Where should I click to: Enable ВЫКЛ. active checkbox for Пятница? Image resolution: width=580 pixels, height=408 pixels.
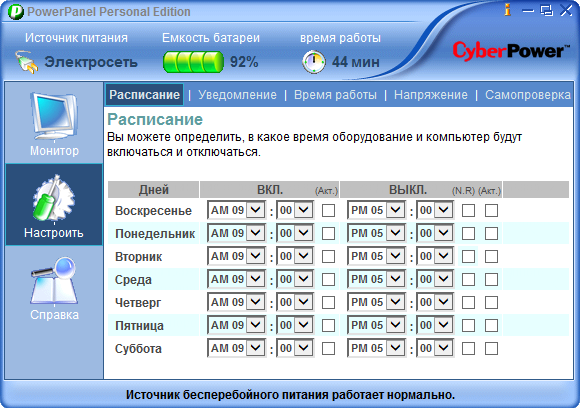point(491,326)
